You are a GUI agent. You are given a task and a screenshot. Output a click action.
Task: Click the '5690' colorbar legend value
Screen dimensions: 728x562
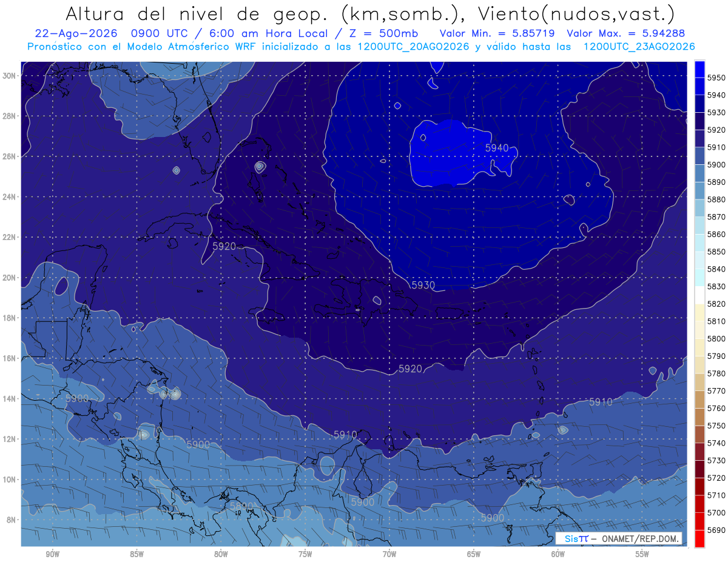coord(716,530)
